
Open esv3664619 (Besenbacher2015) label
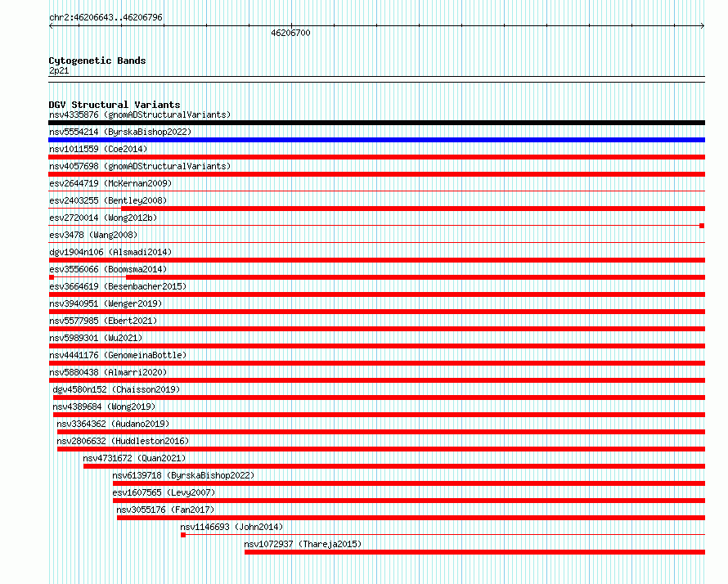pos(118,286)
